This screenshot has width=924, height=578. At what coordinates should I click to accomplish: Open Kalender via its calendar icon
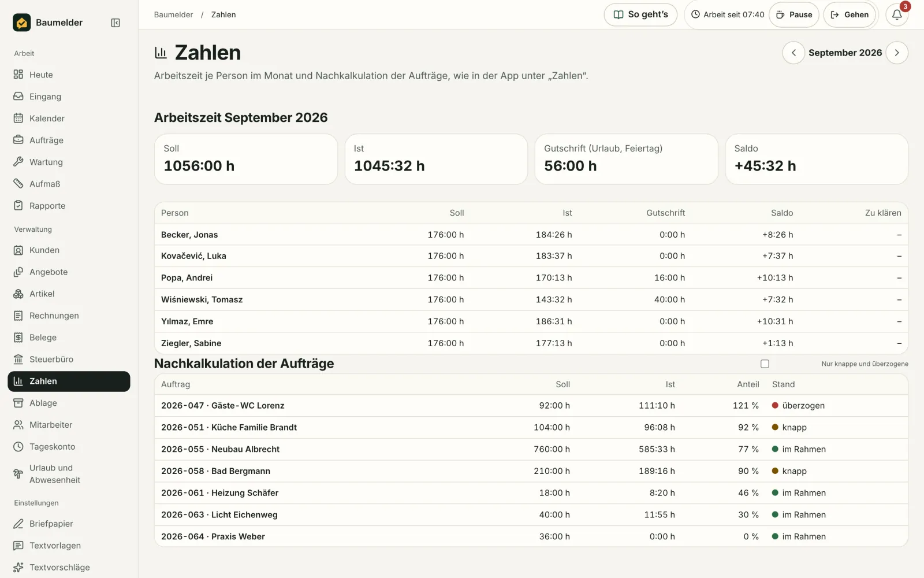[18, 118]
